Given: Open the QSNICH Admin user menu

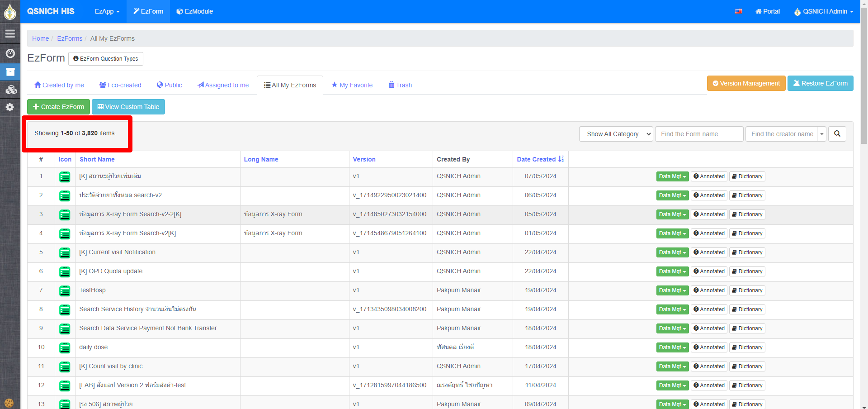Looking at the screenshot, I should [824, 11].
